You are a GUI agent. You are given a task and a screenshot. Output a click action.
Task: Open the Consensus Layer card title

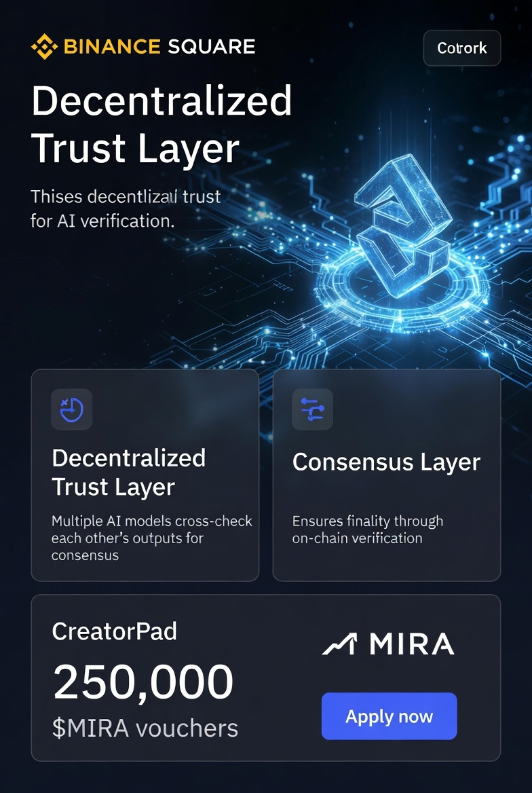[x=386, y=462]
